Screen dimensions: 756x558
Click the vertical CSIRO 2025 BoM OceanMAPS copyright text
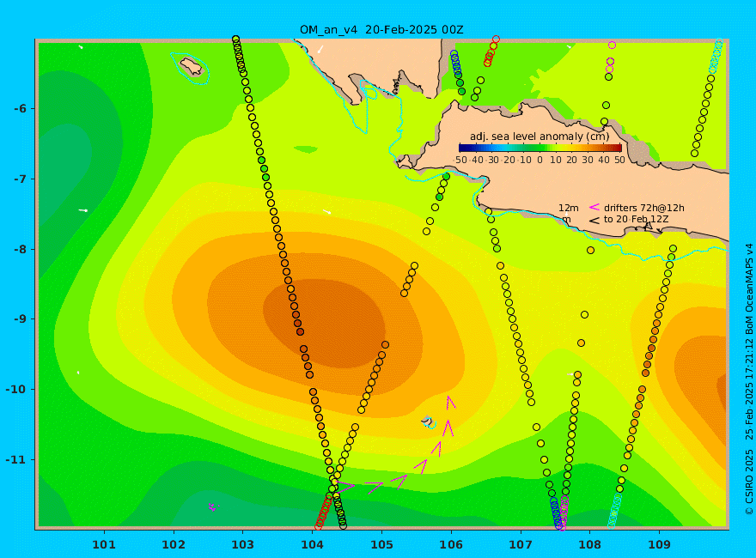749,379
